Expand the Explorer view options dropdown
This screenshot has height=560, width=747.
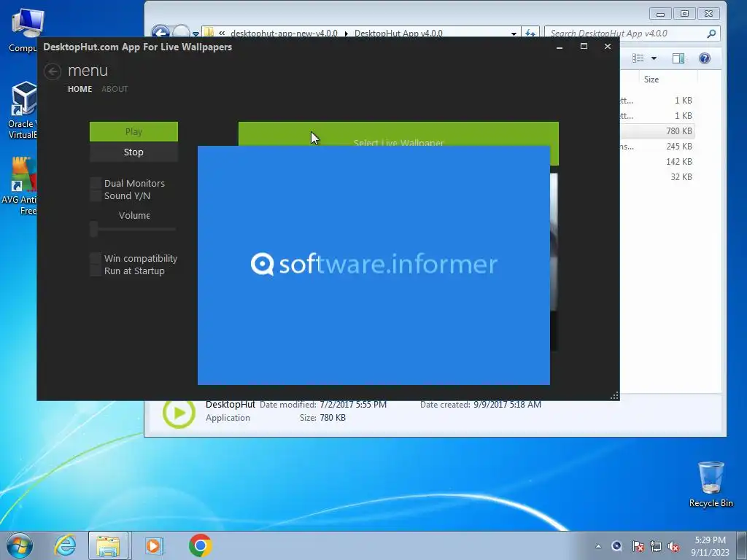pyautogui.click(x=654, y=58)
